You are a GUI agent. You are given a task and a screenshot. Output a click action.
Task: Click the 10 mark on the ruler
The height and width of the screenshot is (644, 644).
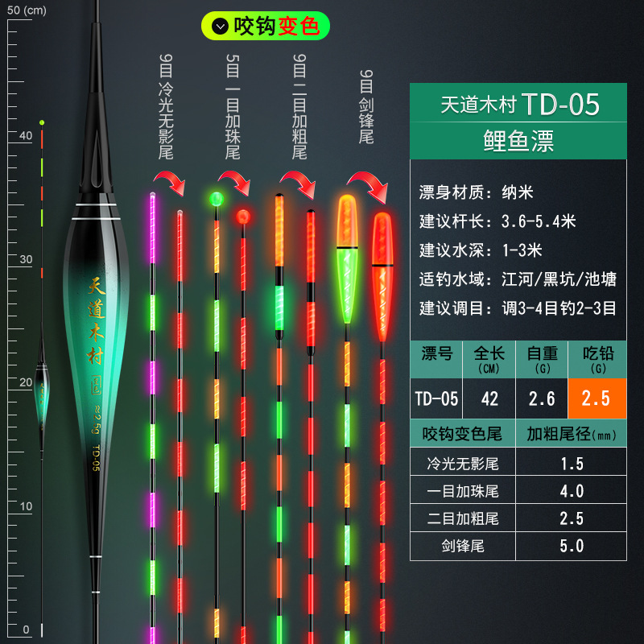click(26, 506)
